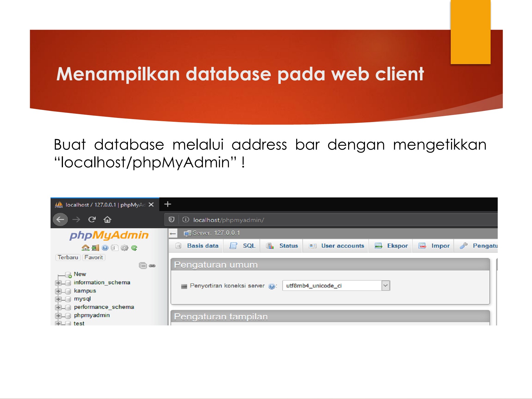Switch to the Terbaru tab
The height and width of the screenshot is (399, 532).
(68, 257)
